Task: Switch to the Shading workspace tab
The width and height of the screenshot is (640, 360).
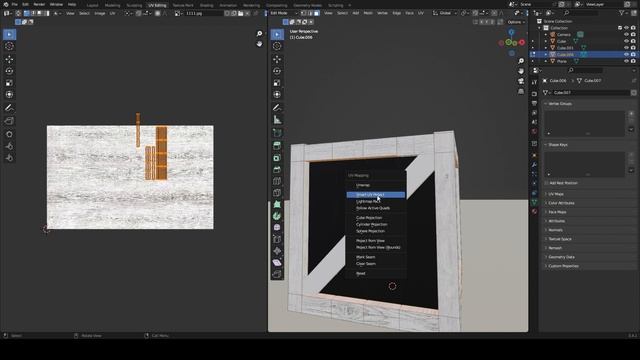Action: pos(207,5)
